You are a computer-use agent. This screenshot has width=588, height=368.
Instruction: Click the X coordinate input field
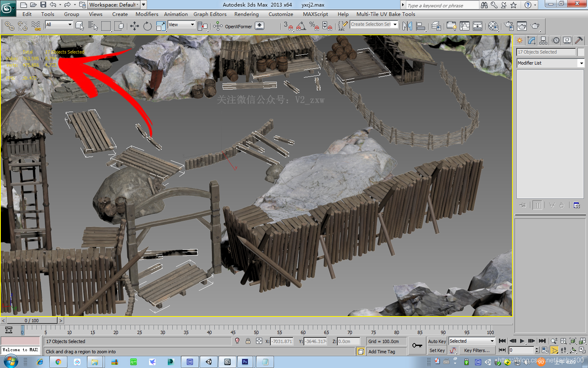point(282,341)
